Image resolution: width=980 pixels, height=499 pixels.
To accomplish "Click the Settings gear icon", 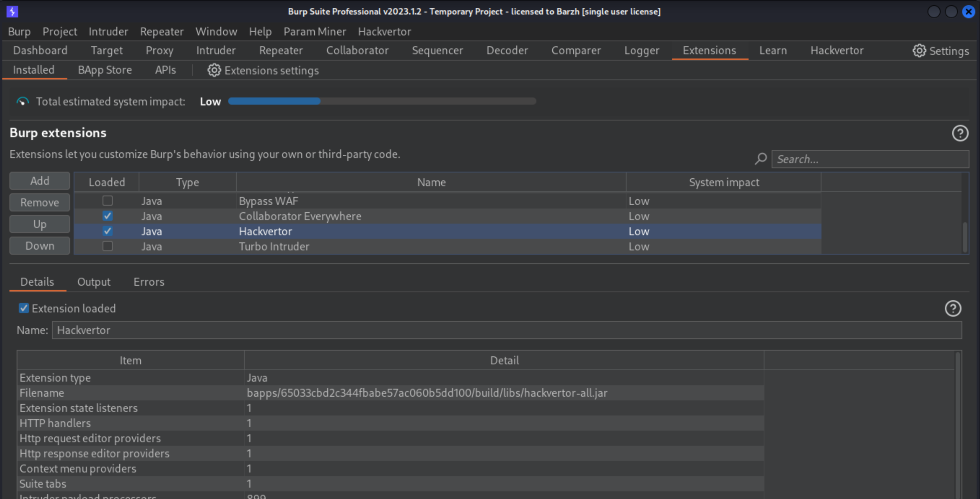I will pos(919,51).
